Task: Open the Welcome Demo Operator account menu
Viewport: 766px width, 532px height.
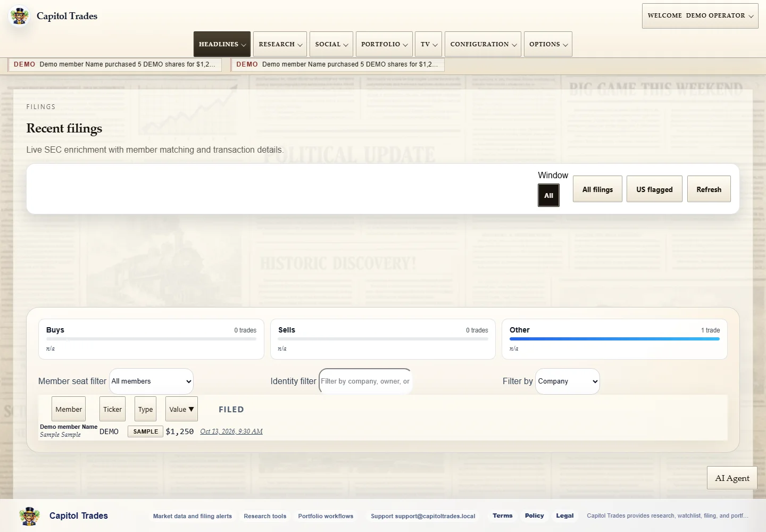Action: 700,16
